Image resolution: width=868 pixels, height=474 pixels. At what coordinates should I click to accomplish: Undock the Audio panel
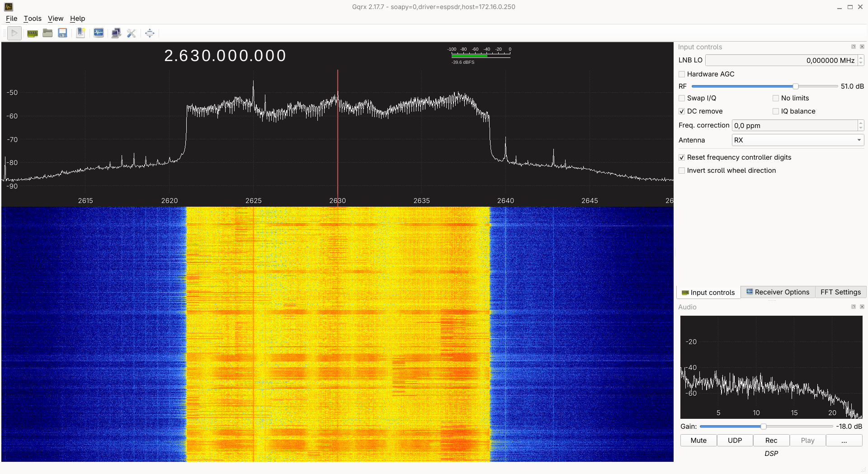coord(854,307)
